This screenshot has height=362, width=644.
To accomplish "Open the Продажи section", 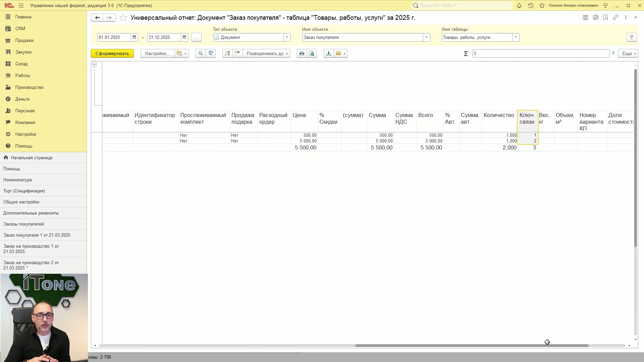I will click(x=24, y=41).
